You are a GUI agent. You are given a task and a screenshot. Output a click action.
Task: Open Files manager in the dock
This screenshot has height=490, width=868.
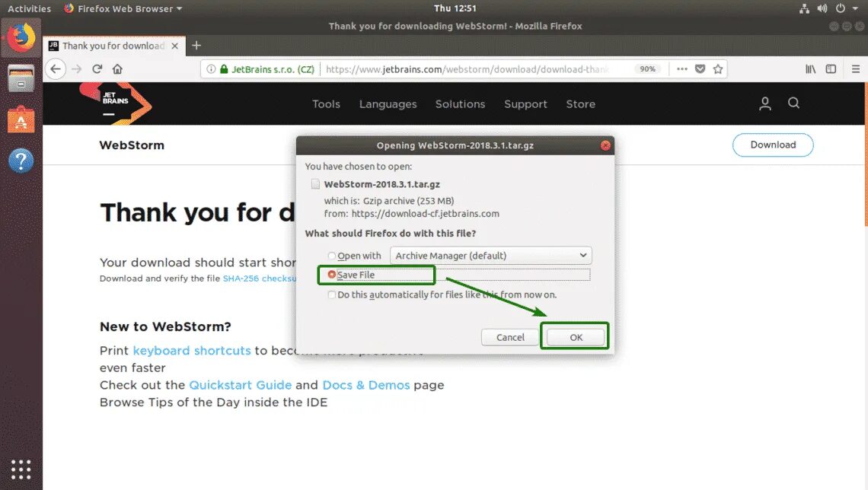[21, 78]
